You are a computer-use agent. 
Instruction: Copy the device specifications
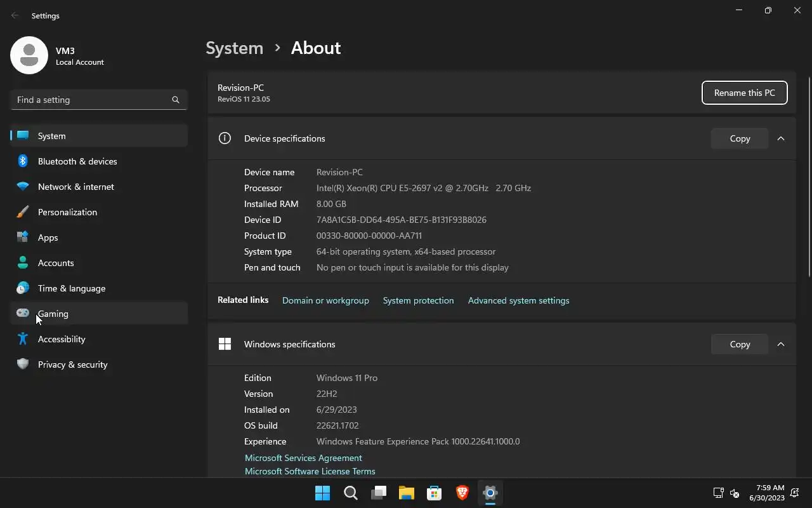pos(740,138)
